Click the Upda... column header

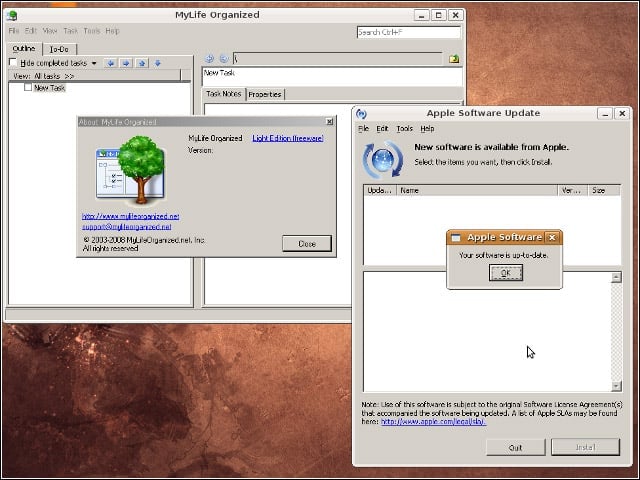(x=380, y=191)
